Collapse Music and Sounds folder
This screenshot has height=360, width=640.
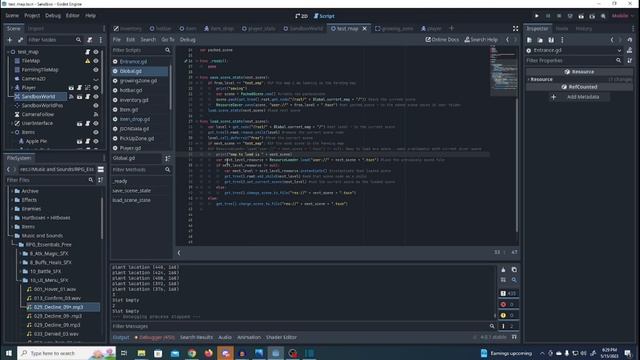coord(12,236)
